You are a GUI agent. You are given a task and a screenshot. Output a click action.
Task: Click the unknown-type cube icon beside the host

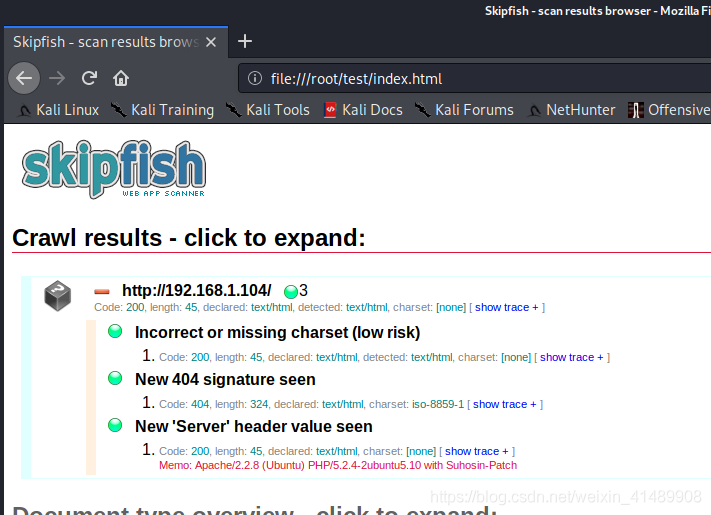[58, 296]
